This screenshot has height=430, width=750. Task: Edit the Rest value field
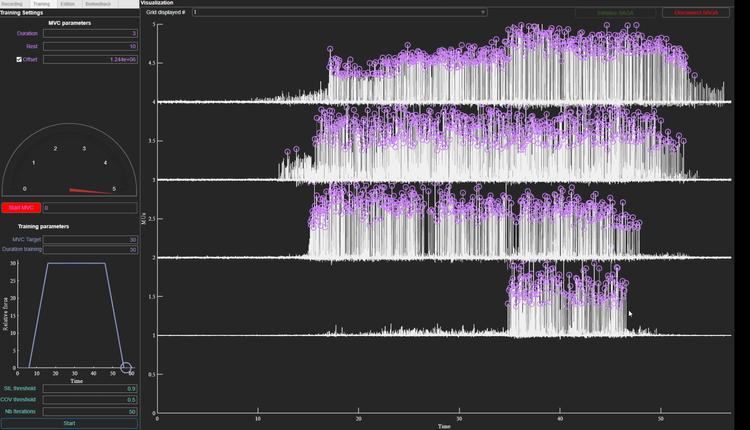tap(90, 46)
